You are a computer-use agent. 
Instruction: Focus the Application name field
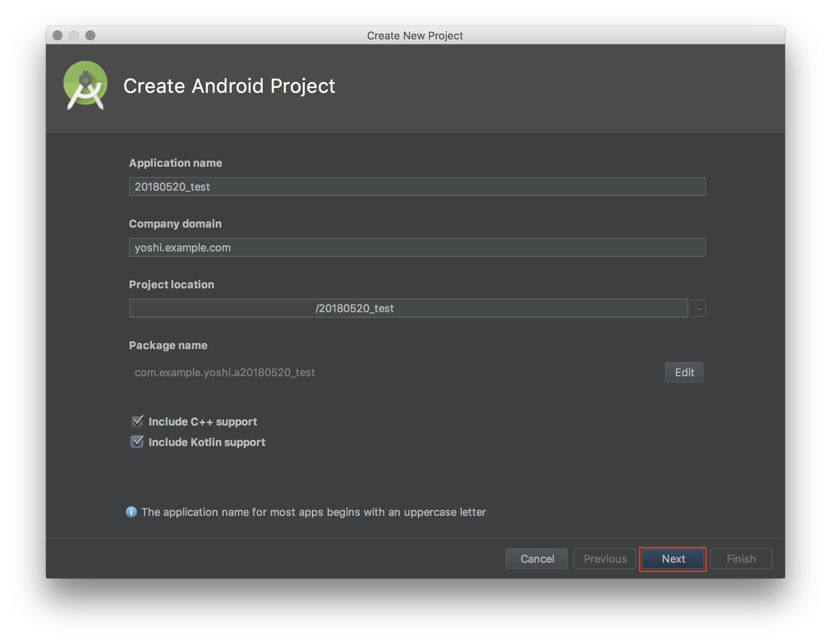(417, 186)
